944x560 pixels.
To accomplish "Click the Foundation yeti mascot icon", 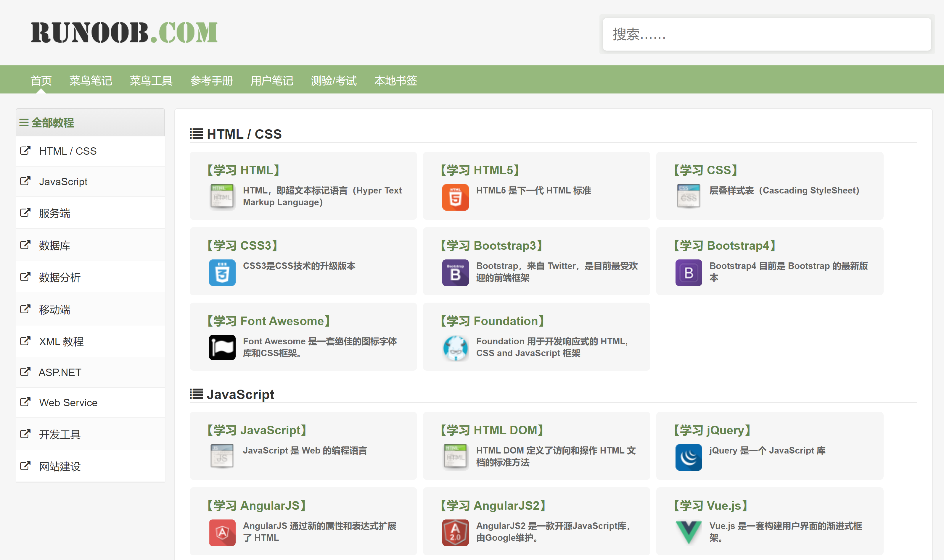I will coord(455,348).
